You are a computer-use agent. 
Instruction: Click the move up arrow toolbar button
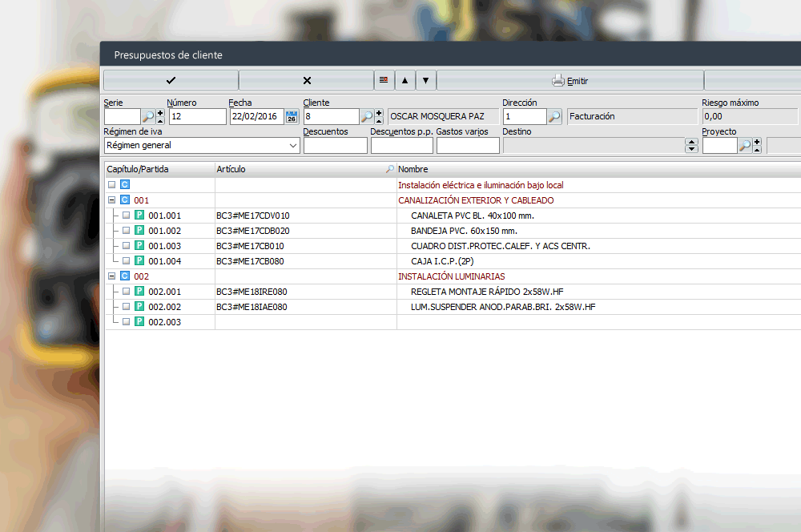point(405,80)
